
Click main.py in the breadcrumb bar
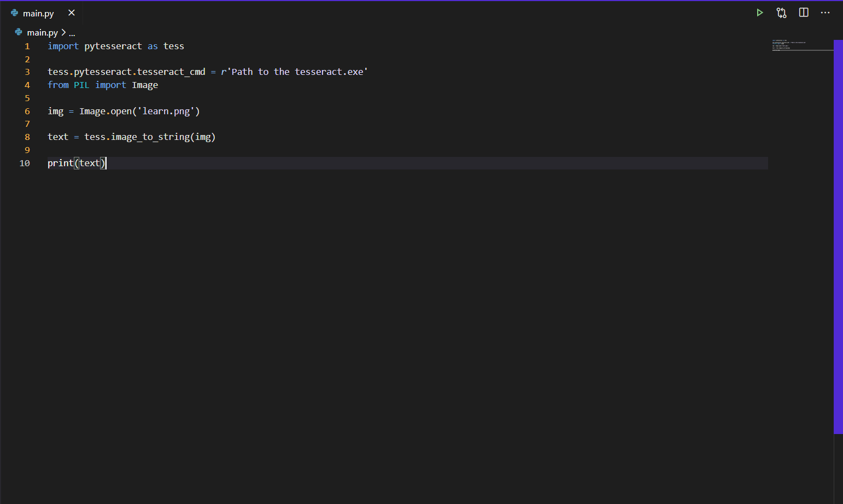pyautogui.click(x=43, y=33)
